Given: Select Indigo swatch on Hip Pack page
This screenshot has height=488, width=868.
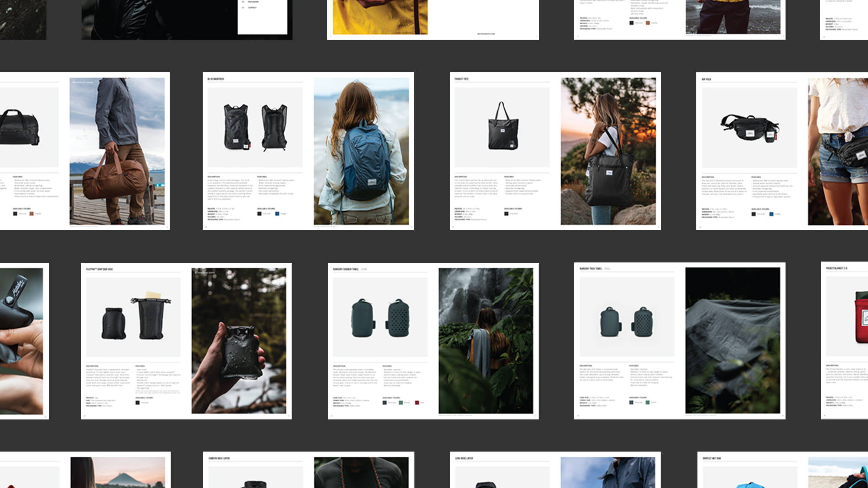Looking at the screenshot, I should click(x=771, y=214).
